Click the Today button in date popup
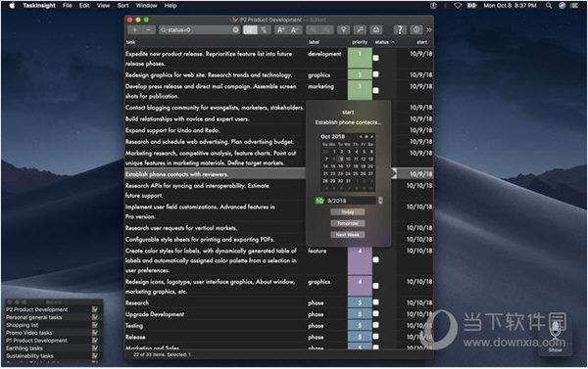Screen dimensions: 588x369 348,212
